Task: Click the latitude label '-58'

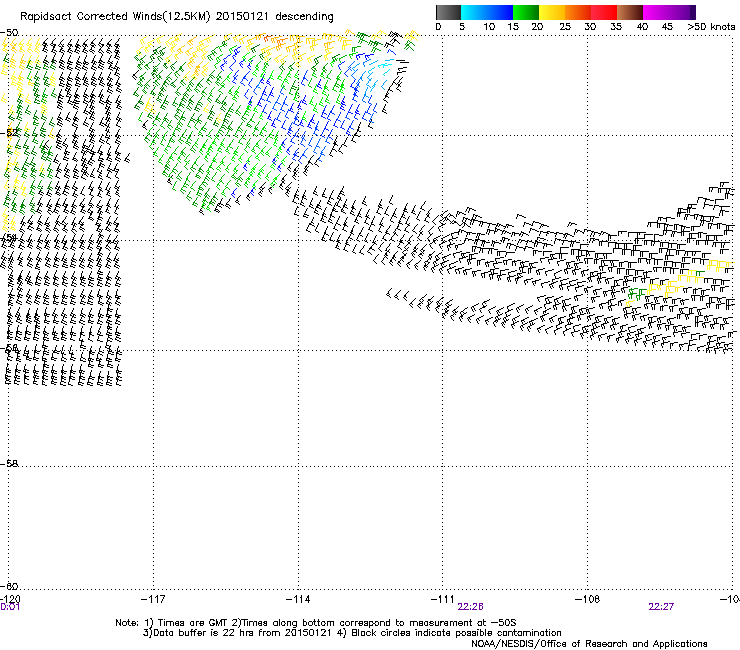Action: click(x=9, y=464)
